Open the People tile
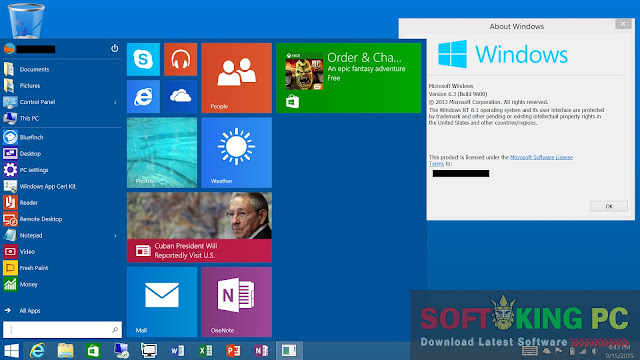 236,78
